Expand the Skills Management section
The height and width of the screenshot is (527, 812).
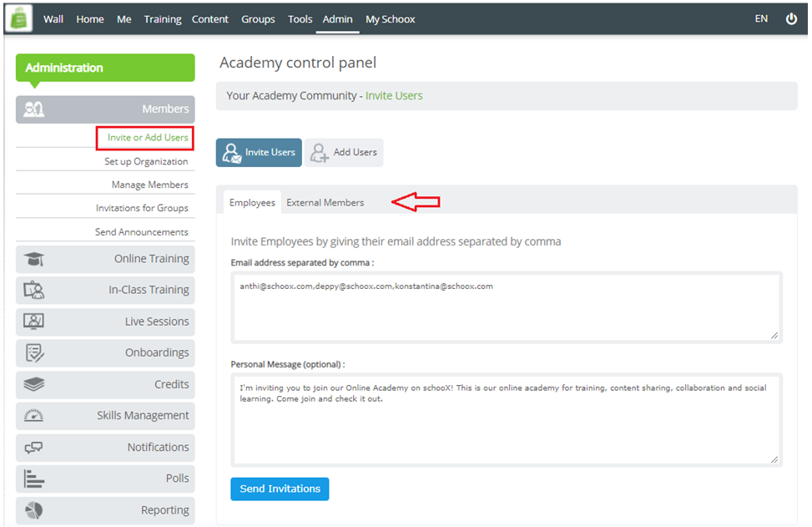pyautogui.click(x=105, y=416)
